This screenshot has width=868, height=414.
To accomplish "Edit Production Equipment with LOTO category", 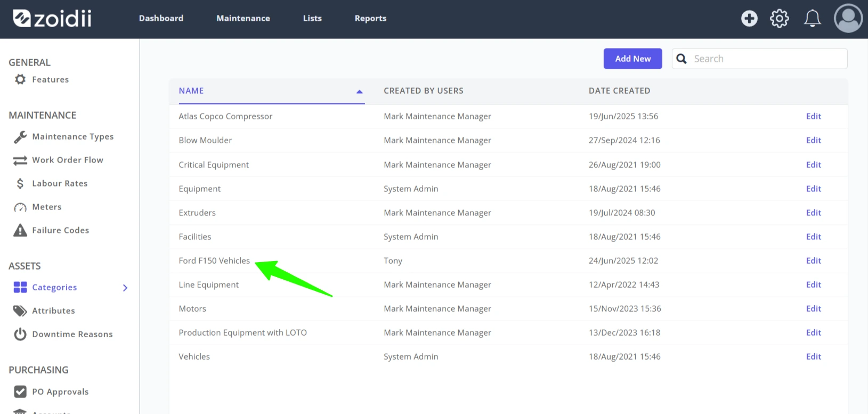I will [x=814, y=332].
